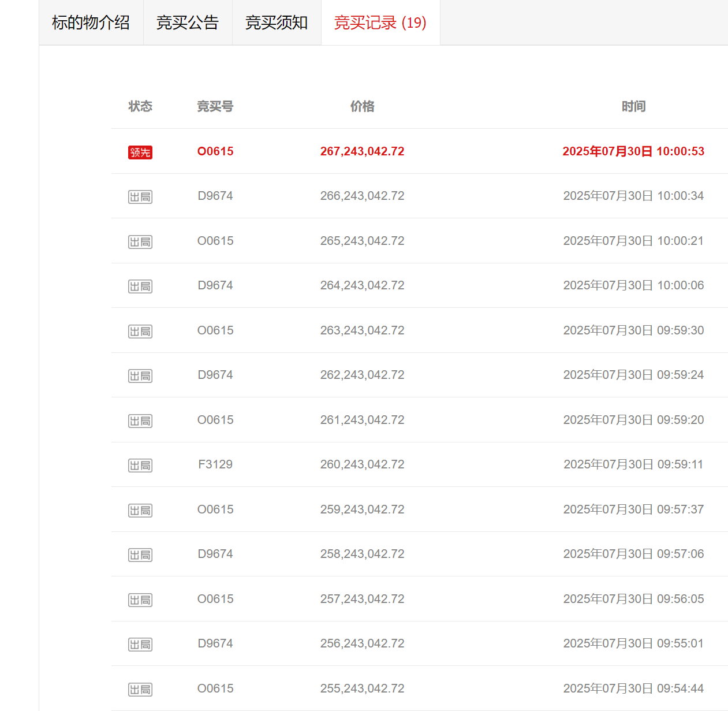Select leading bidder number O0615 in red

tap(215, 151)
